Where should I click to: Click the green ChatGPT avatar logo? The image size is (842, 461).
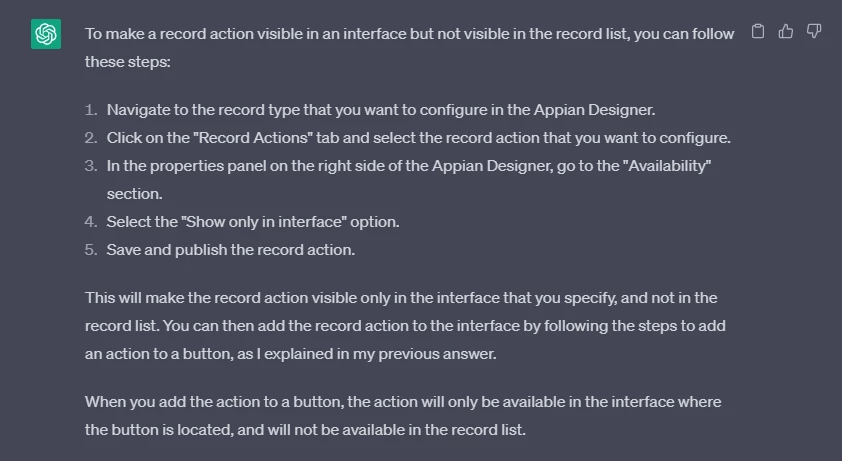tap(46, 34)
